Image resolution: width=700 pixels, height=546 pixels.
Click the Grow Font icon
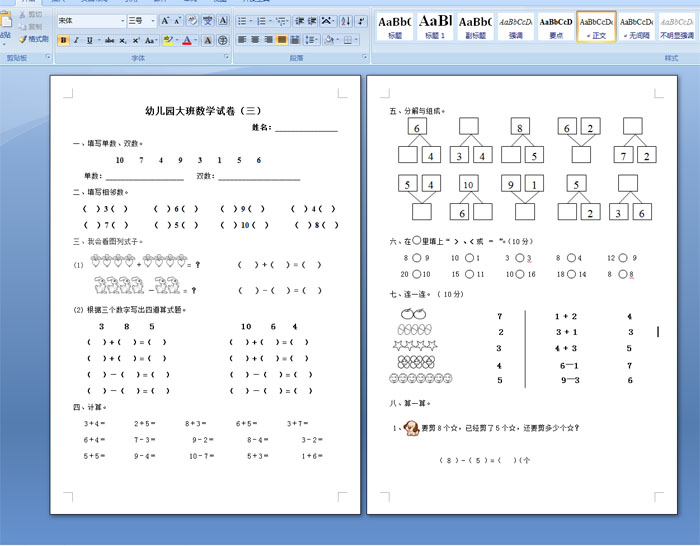(165, 21)
